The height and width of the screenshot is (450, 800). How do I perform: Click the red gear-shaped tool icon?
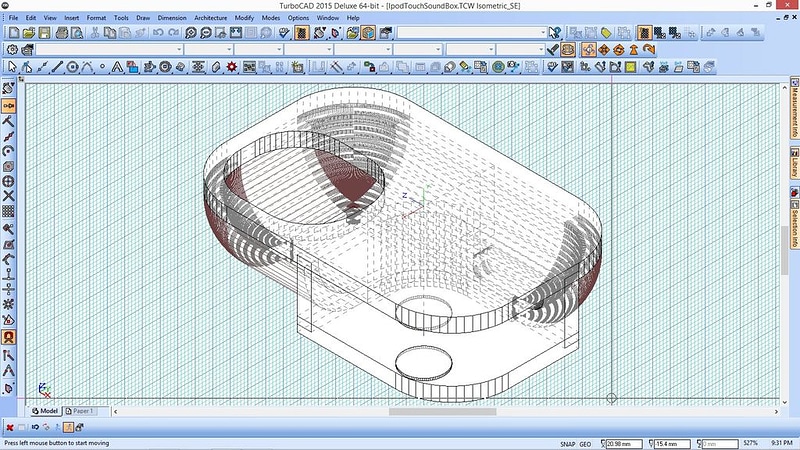coord(232,67)
